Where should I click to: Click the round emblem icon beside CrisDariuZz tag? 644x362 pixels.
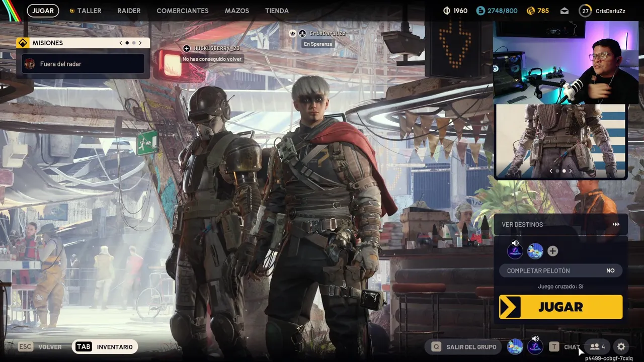pos(302,33)
